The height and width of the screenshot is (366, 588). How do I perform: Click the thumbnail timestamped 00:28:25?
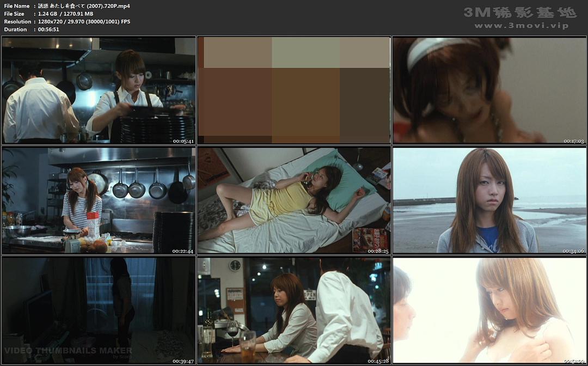tap(294, 200)
